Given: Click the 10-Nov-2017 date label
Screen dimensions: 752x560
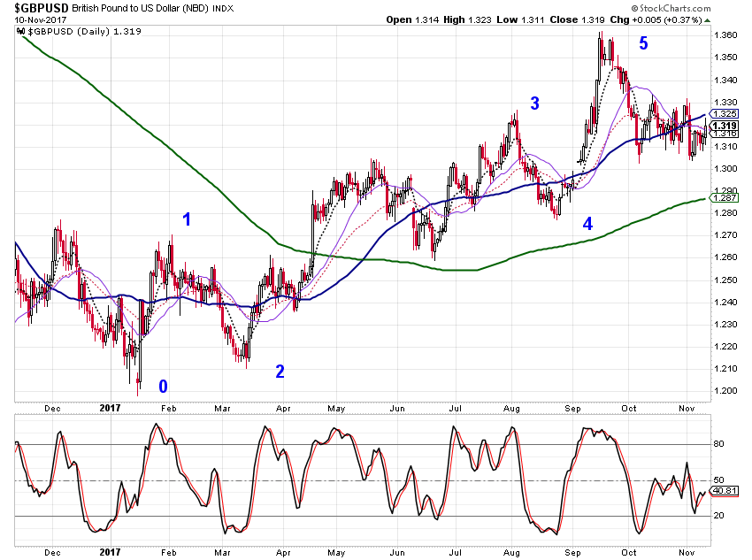Looking at the screenshot, I should pyautogui.click(x=41, y=20).
